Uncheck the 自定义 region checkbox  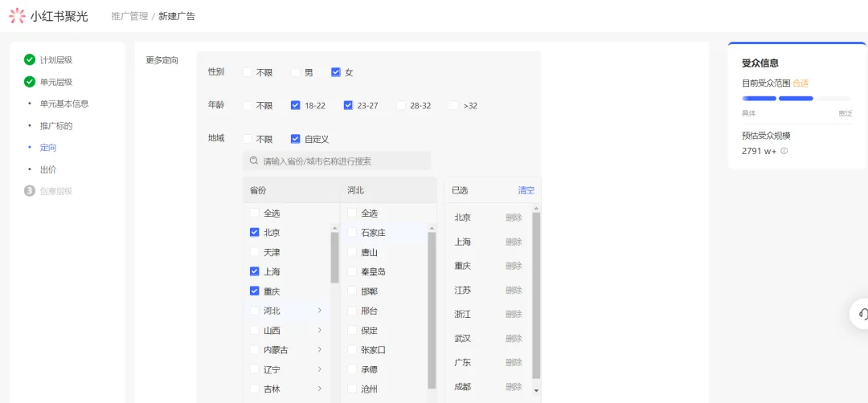(296, 139)
